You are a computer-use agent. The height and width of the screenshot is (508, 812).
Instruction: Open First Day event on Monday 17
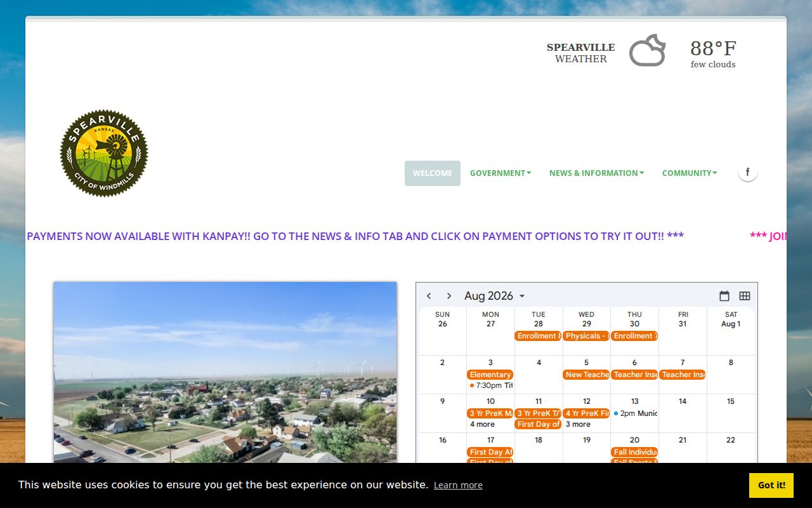(490, 452)
